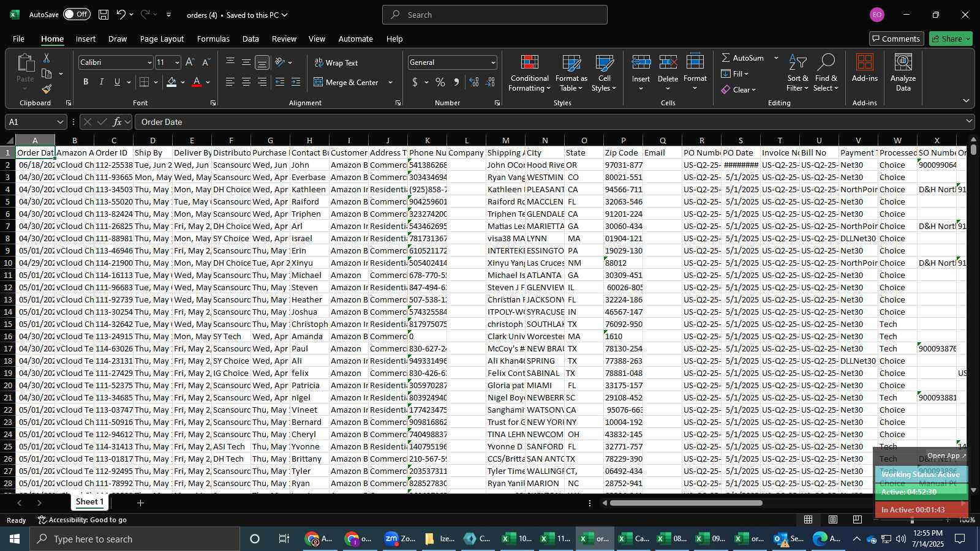980x551 pixels.
Task: Expand the Name Box dropdown
Action: (60, 122)
